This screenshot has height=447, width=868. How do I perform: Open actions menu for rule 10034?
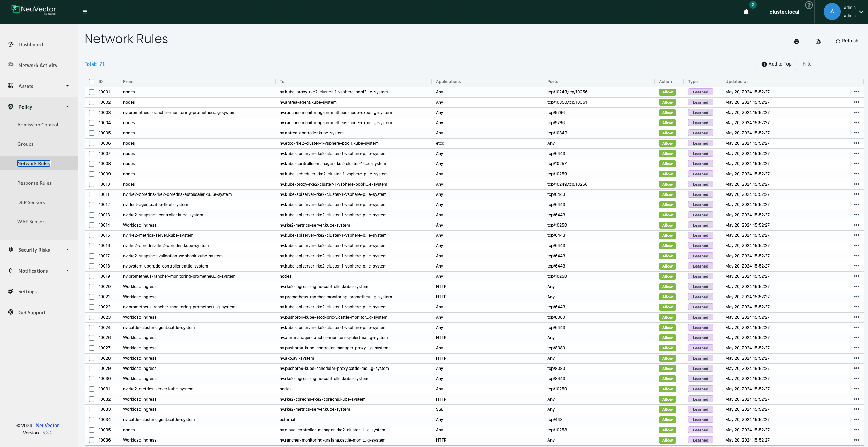(856, 419)
